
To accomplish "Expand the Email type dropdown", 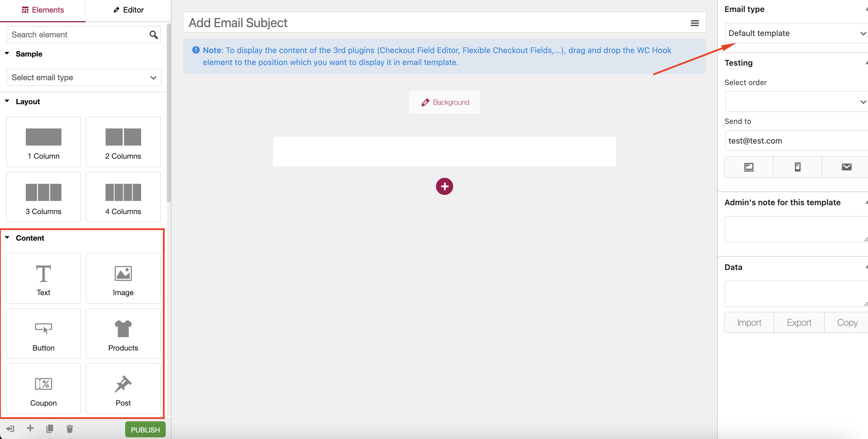I will click(796, 33).
